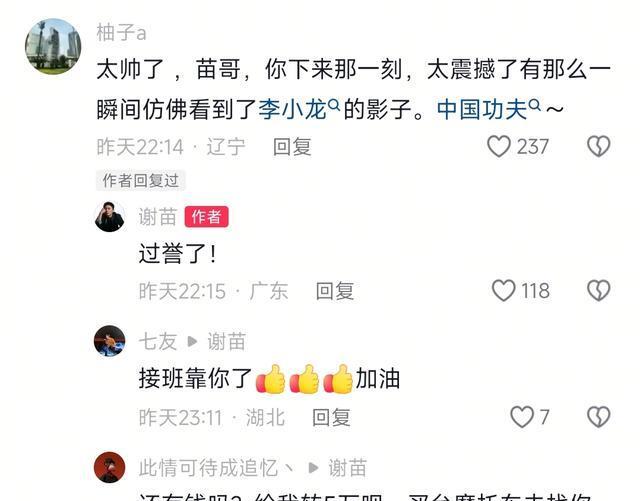The height and width of the screenshot is (501, 640).
Task: Dislike 七友's reply via broken heart
Action: coord(598,417)
